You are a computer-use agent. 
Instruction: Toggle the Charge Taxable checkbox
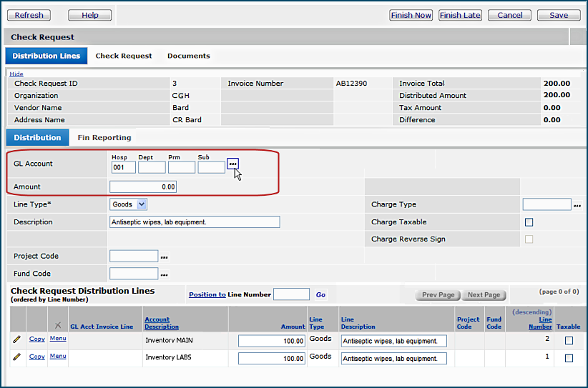(529, 222)
